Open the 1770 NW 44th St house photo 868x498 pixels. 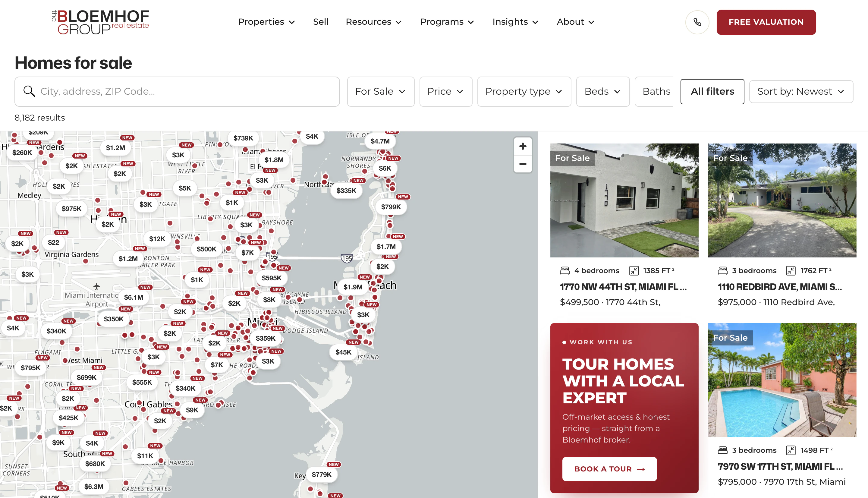(624, 200)
